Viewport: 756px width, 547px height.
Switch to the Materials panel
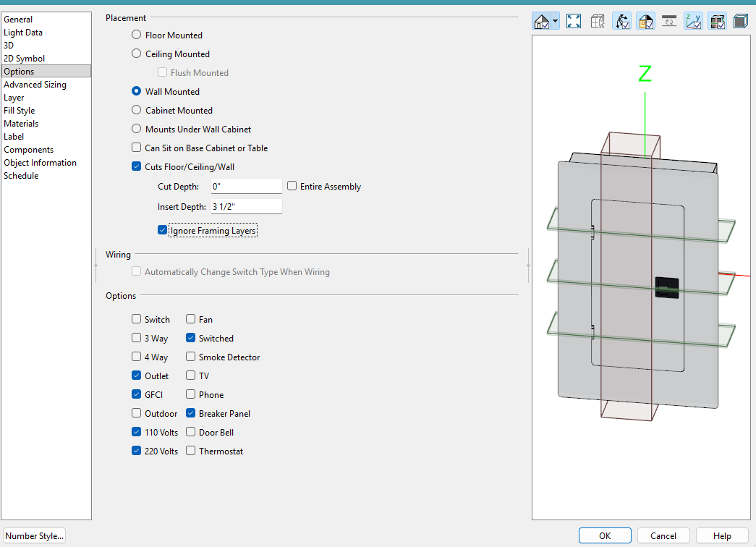[21, 124]
